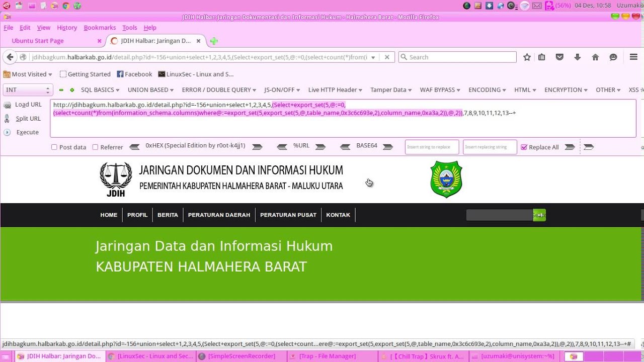Expand the SQL BASICS menu
Viewport: 644px width, 362px height.
(x=100, y=90)
